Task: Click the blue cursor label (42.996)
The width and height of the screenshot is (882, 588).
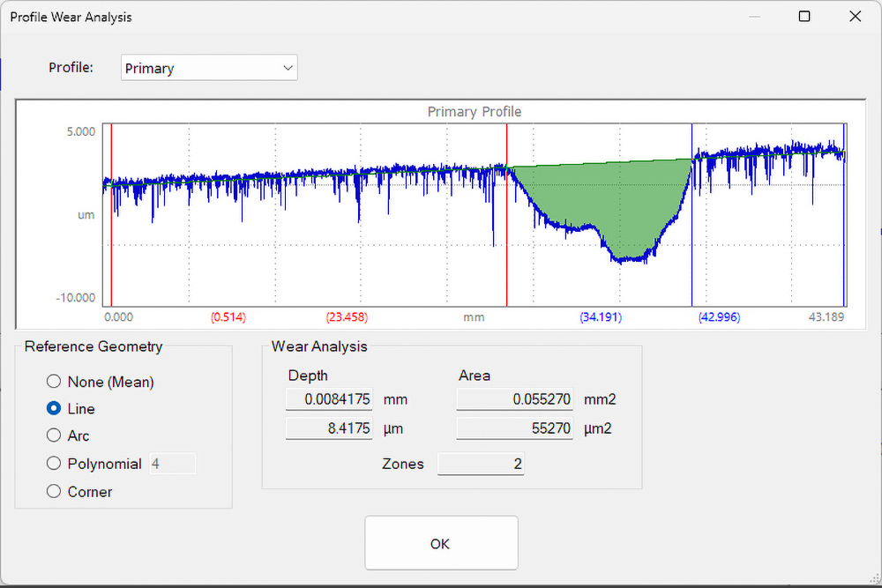Action: (x=720, y=317)
